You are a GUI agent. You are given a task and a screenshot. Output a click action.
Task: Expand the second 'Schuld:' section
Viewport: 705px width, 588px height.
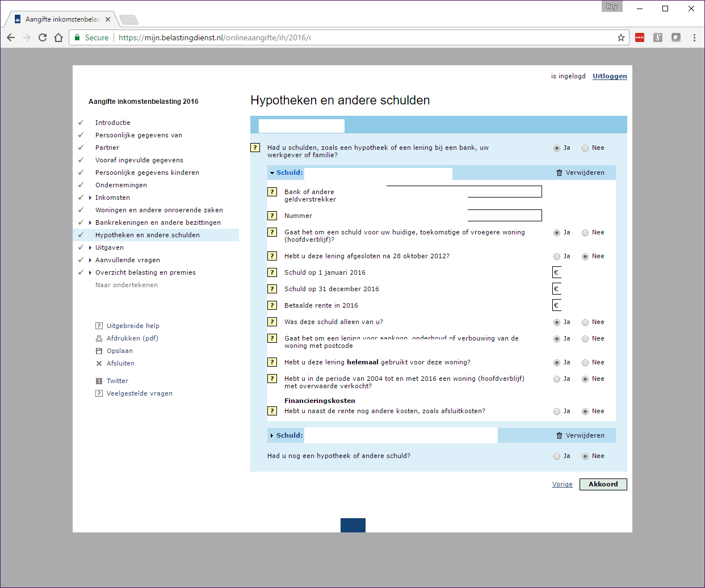272,435
